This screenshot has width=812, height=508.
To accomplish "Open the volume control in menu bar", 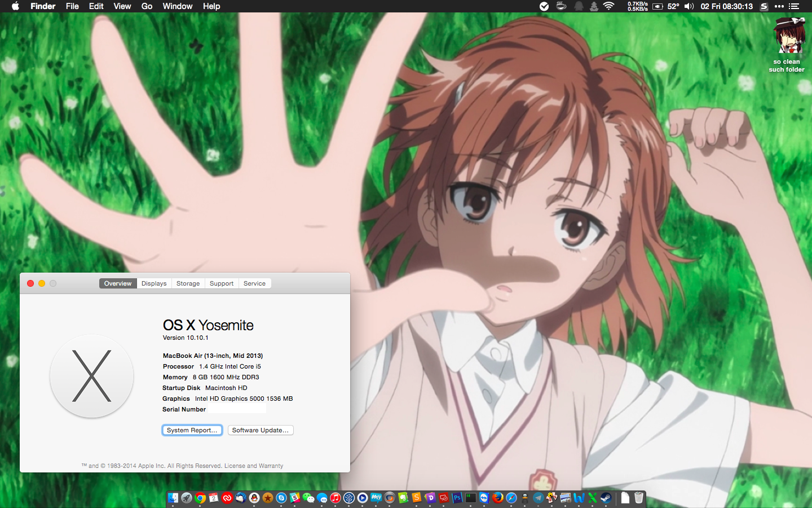I will tap(689, 6).
